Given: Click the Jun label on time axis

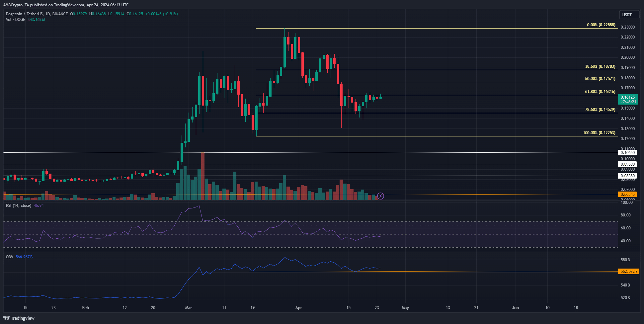Looking at the screenshot, I should 515,308.
